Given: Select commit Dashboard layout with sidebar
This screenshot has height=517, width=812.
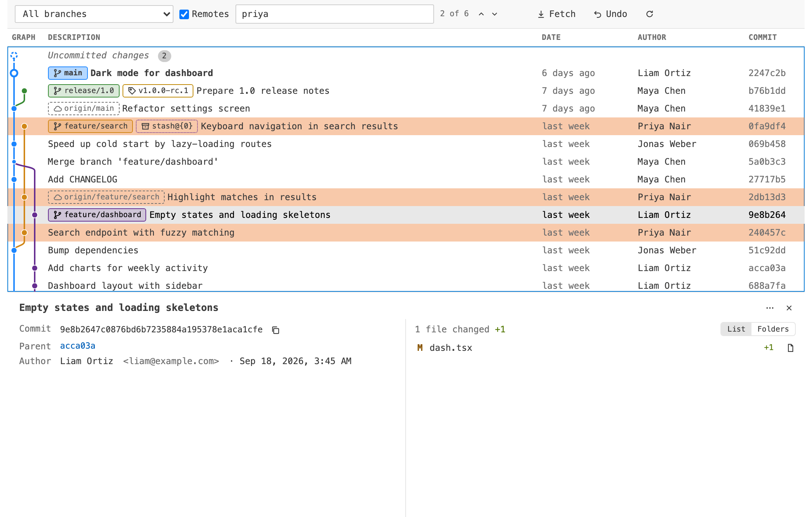Looking at the screenshot, I should [x=406, y=285].
